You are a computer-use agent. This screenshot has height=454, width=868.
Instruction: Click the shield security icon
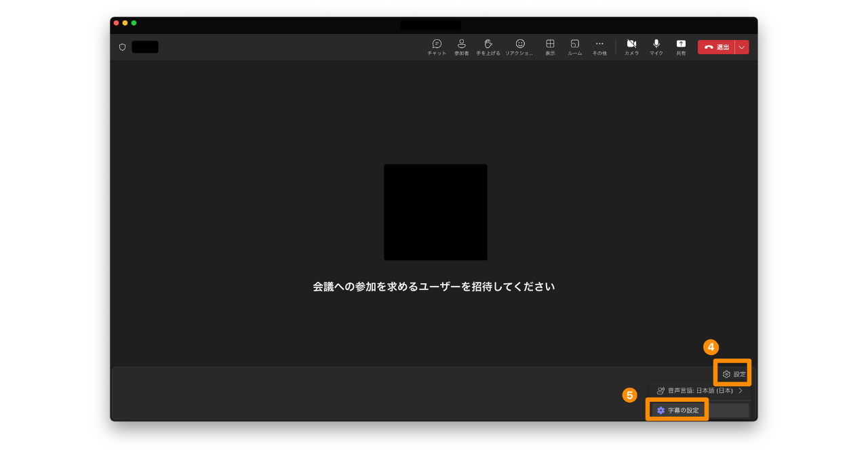pos(122,47)
